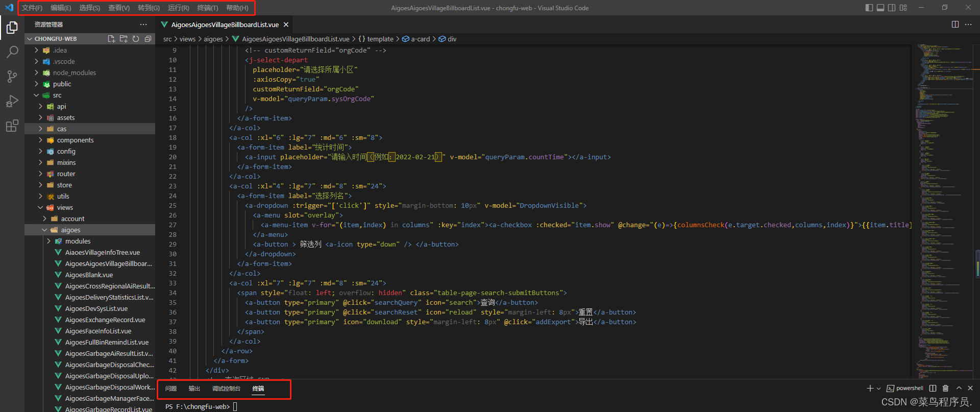Click the New File icon in explorer header
This screenshot has height=412, width=980.
pyautogui.click(x=111, y=39)
